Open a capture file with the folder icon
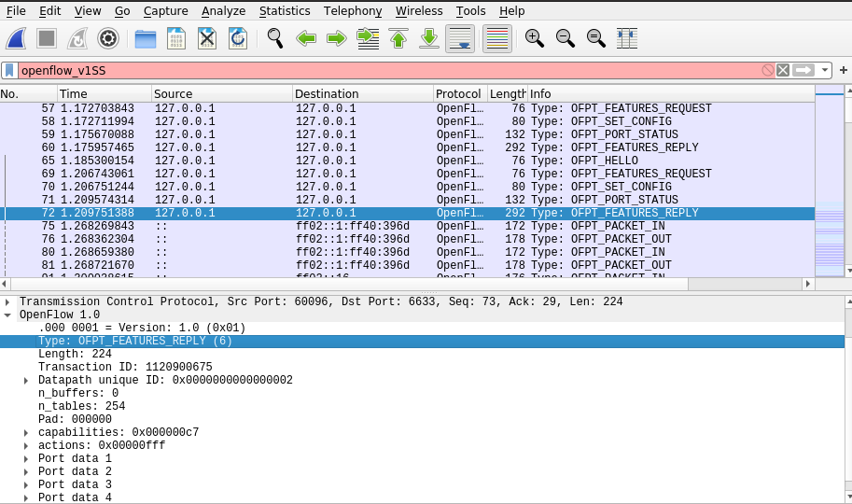 [x=145, y=38]
